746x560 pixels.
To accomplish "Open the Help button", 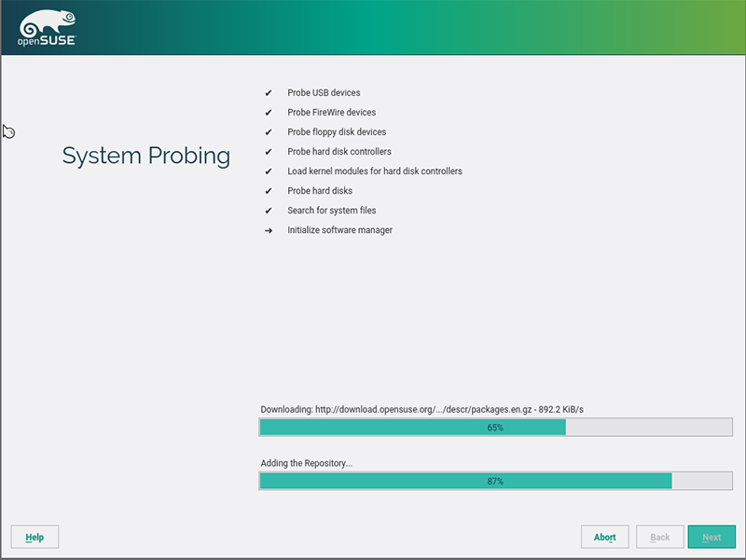I will [x=35, y=538].
